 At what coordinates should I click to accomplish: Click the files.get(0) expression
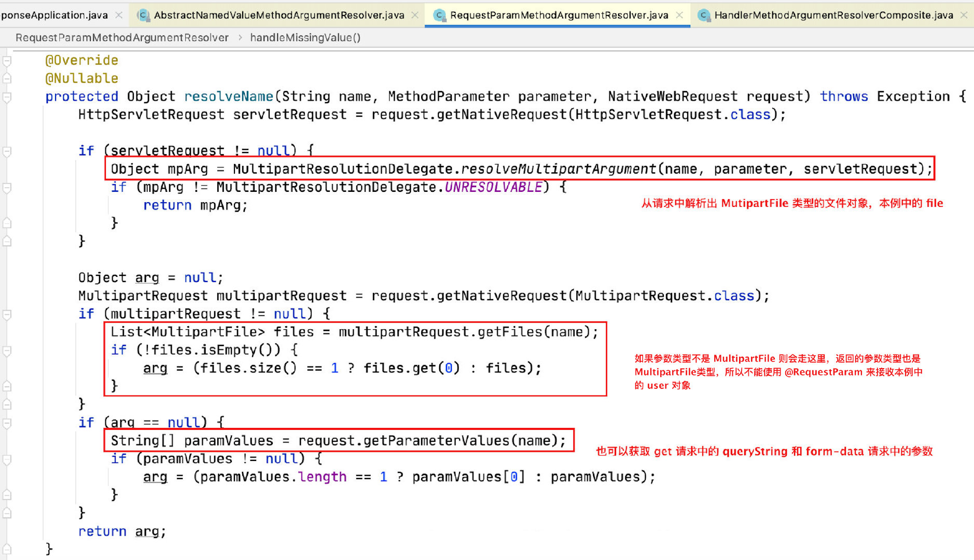412,368
